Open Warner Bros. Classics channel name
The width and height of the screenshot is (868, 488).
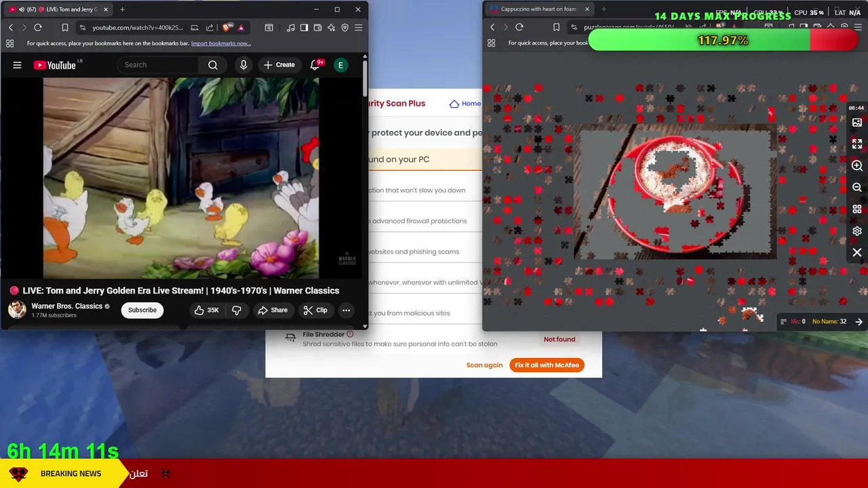click(x=66, y=306)
